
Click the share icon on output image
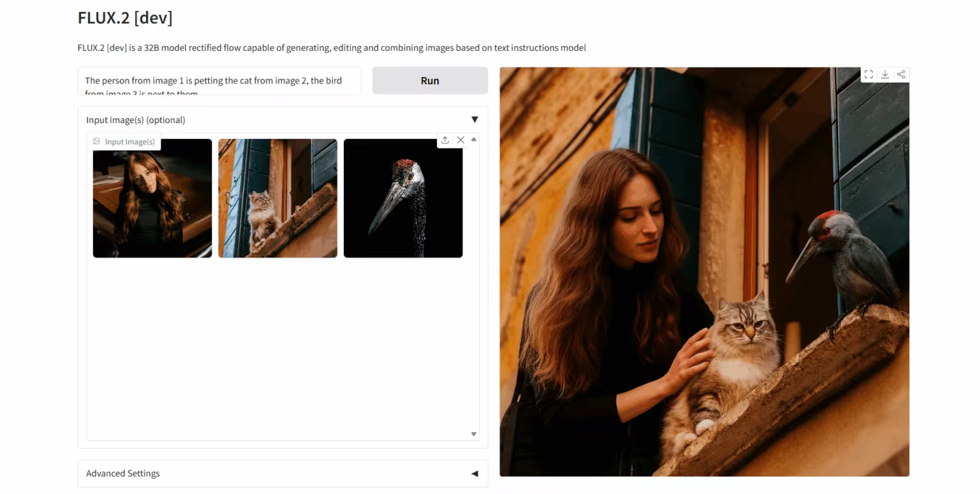coord(901,75)
